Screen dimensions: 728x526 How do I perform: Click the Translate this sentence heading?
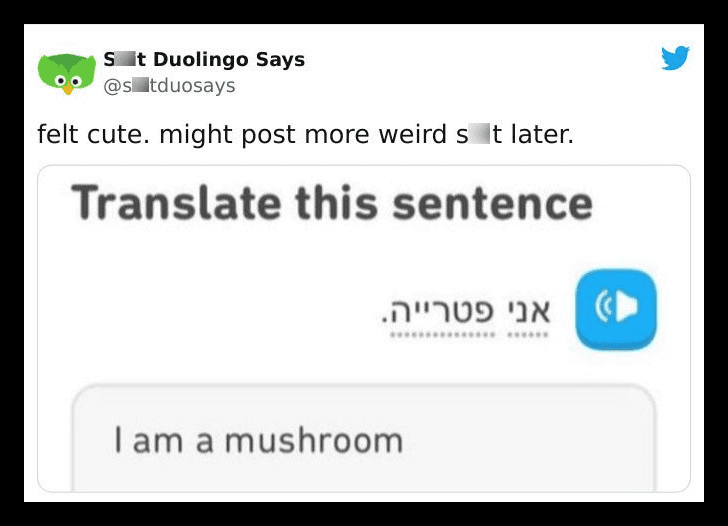click(x=332, y=203)
